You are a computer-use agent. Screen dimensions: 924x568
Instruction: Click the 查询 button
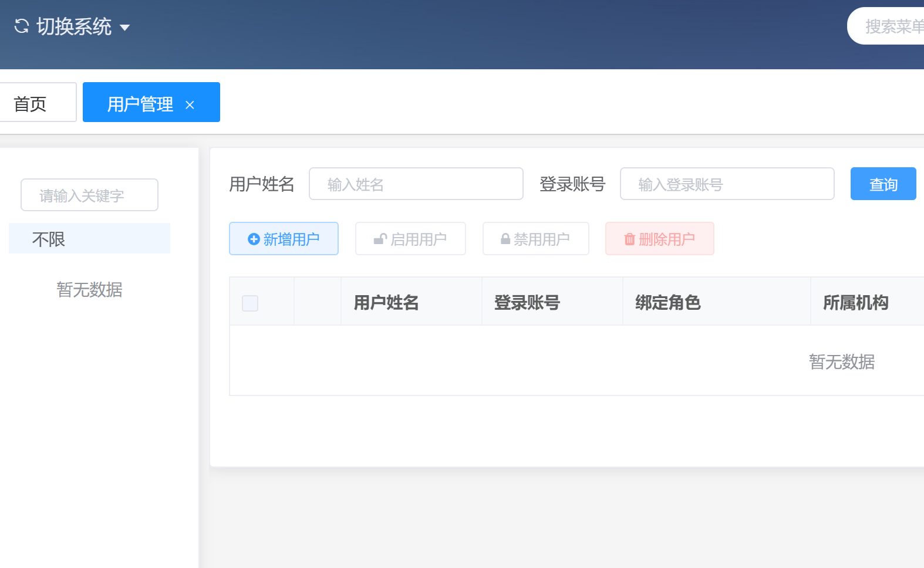[x=883, y=184]
